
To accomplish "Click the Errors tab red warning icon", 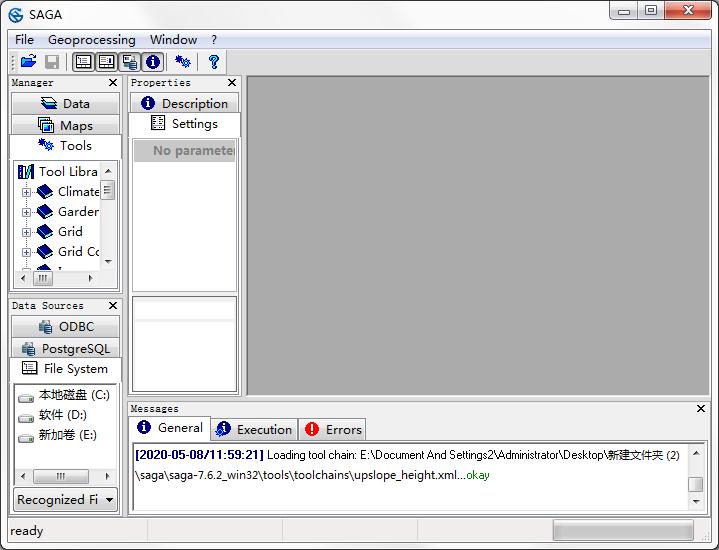I will 312,429.
